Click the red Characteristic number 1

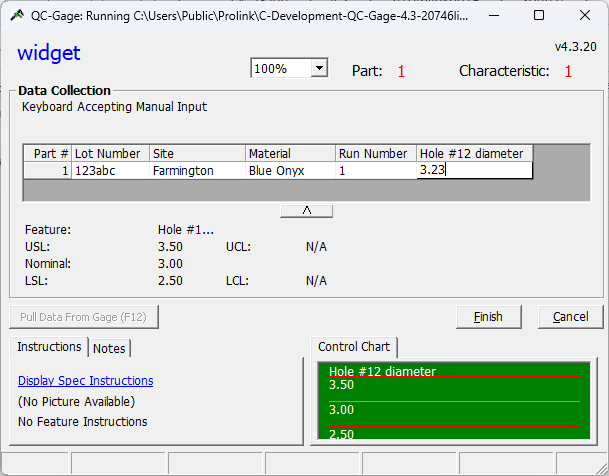click(568, 71)
